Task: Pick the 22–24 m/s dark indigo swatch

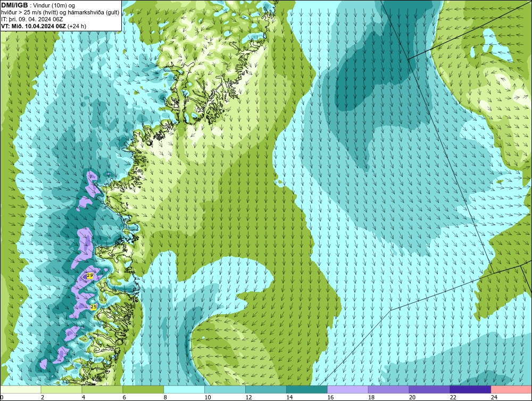Action: tap(470, 389)
